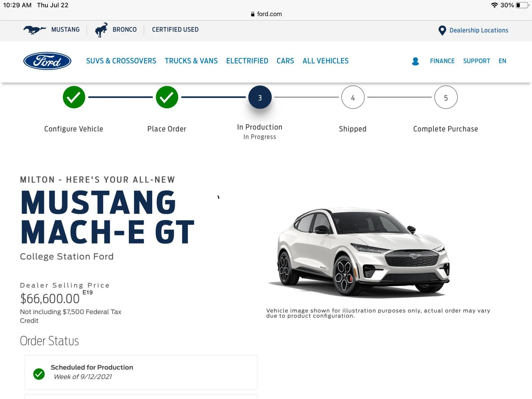Click the $66,600.00 price value

(x=50, y=299)
